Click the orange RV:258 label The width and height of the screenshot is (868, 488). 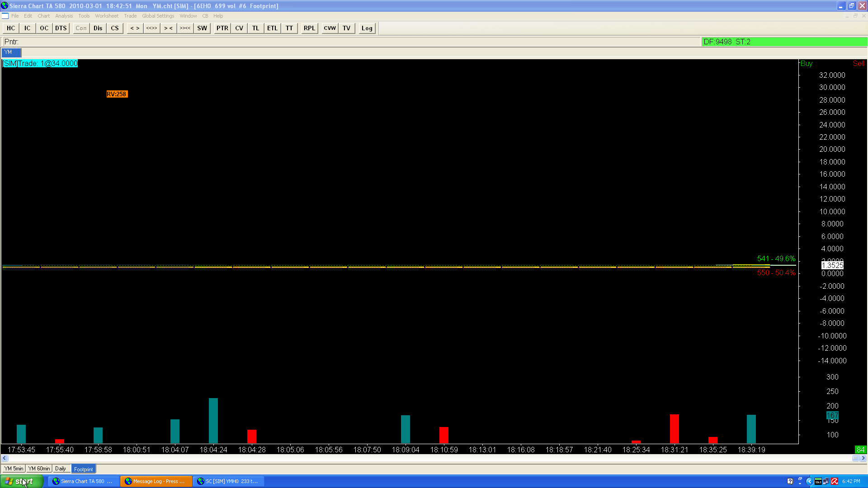[x=117, y=94]
